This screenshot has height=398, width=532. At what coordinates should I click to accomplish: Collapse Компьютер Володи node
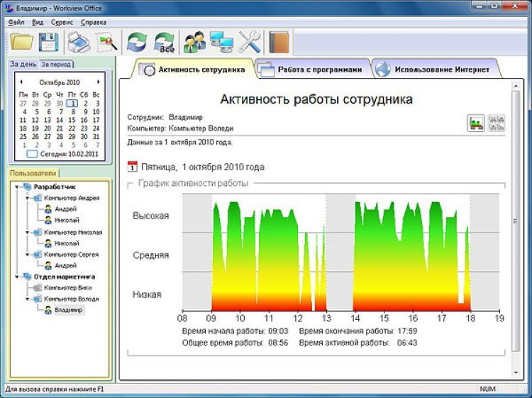28,299
